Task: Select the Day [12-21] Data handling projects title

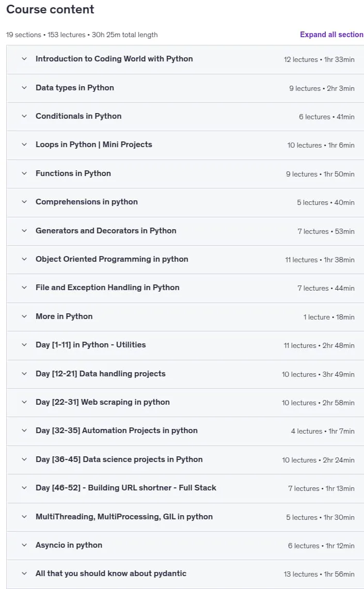Action: click(x=100, y=374)
